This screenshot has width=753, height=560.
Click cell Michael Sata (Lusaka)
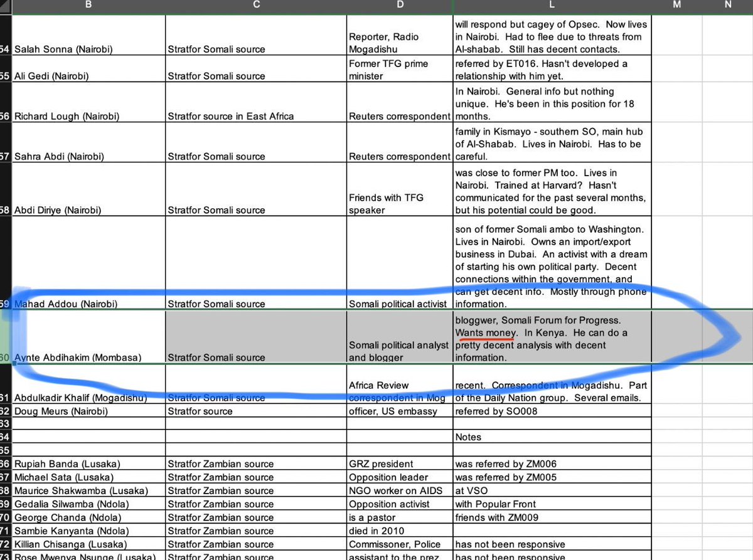(88, 478)
